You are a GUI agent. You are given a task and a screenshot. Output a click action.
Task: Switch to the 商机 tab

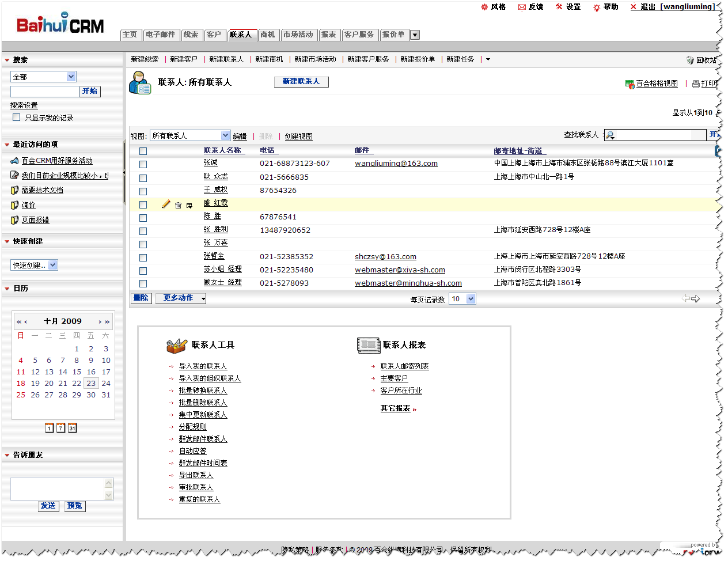(268, 35)
